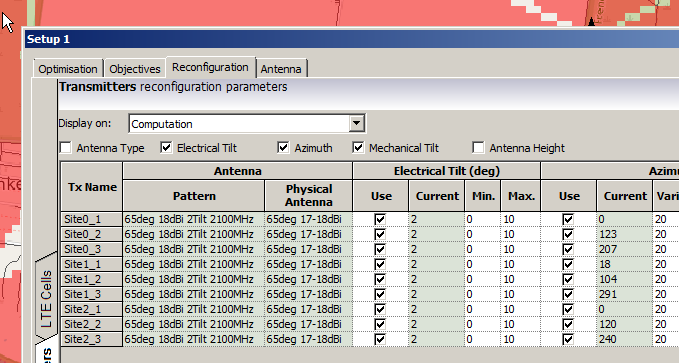This screenshot has width=679, height=363.
Task: Select the Site0_2 row header
Action: point(91,234)
